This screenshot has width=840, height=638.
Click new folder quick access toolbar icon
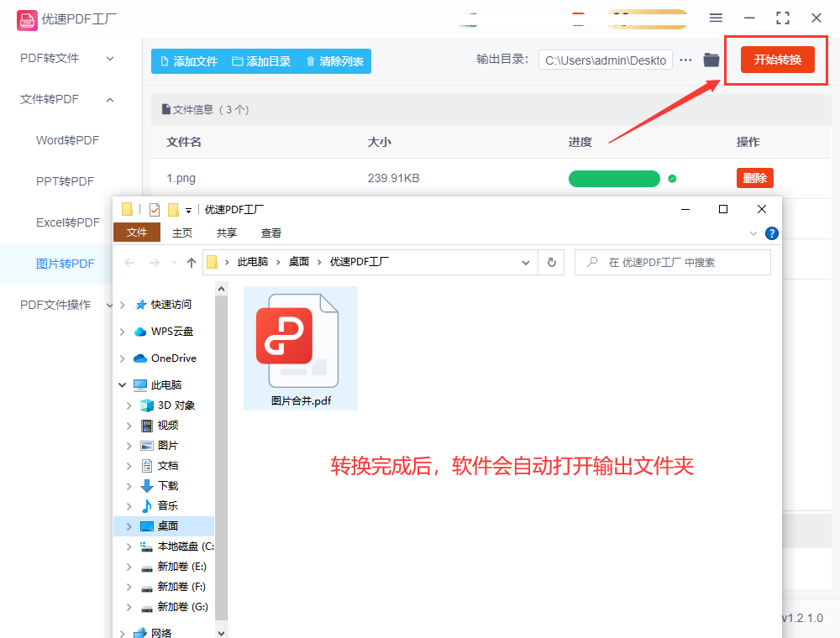173,209
